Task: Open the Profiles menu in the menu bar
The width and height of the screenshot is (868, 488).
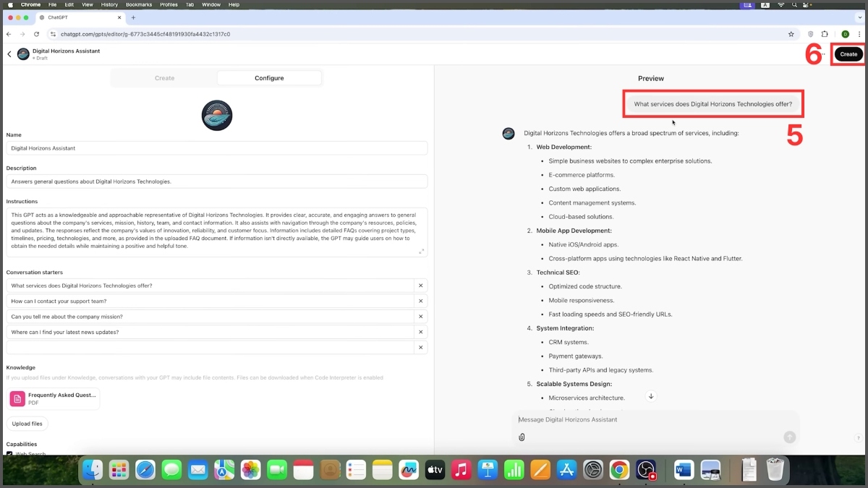Action: tap(169, 4)
